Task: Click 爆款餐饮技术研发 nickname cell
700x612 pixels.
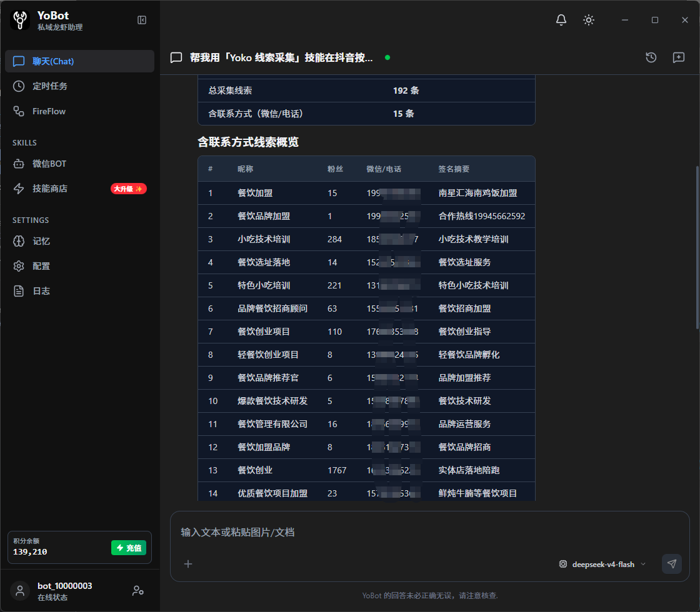Action: [x=272, y=401]
